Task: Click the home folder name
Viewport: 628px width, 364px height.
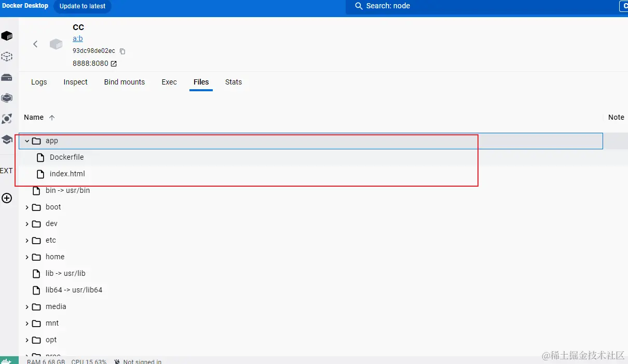Action: click(x=55, y=257)
